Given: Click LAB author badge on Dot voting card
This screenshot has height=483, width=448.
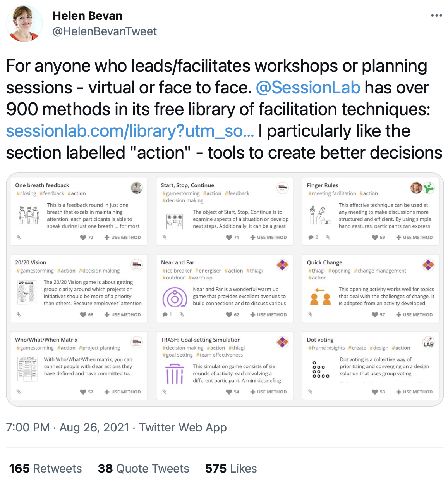Looking at the screenshot, I should coord(428,342).
